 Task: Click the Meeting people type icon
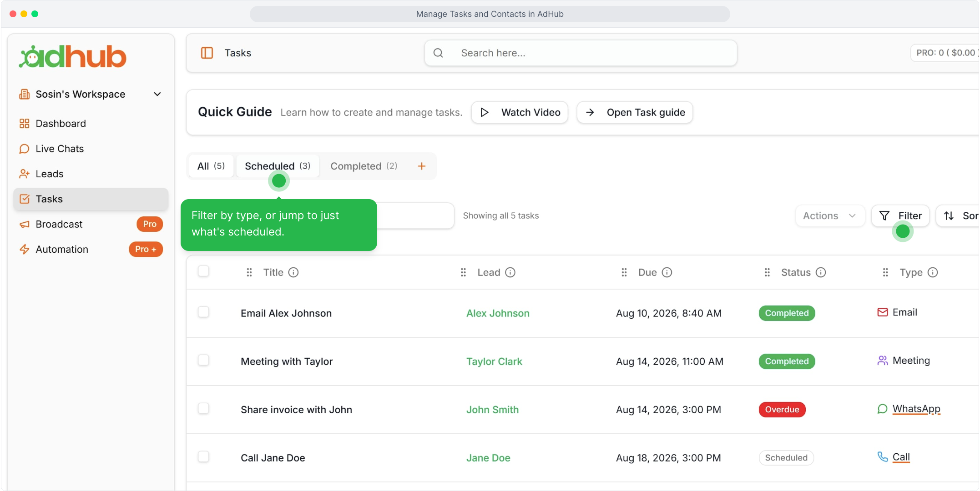[883, 361]
